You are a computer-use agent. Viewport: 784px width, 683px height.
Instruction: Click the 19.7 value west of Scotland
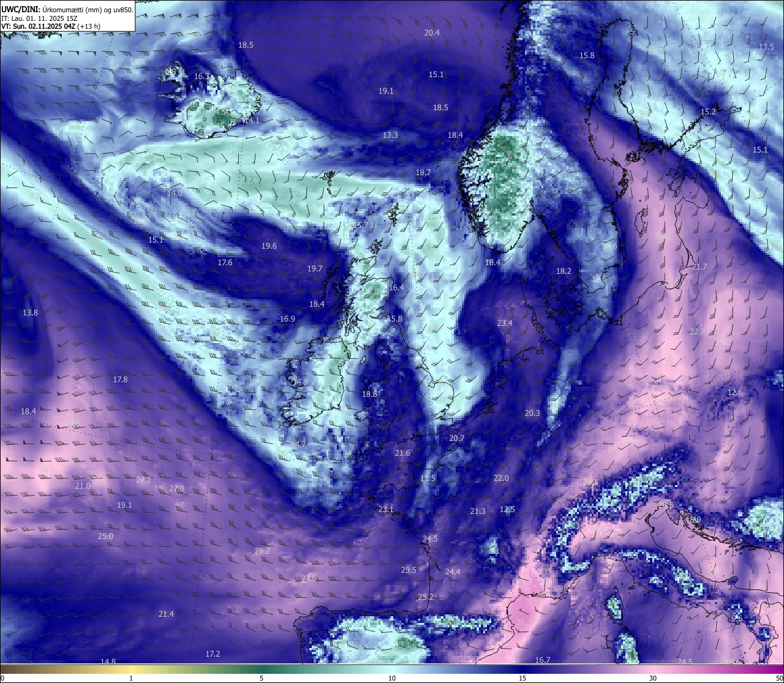click(315, 268)
